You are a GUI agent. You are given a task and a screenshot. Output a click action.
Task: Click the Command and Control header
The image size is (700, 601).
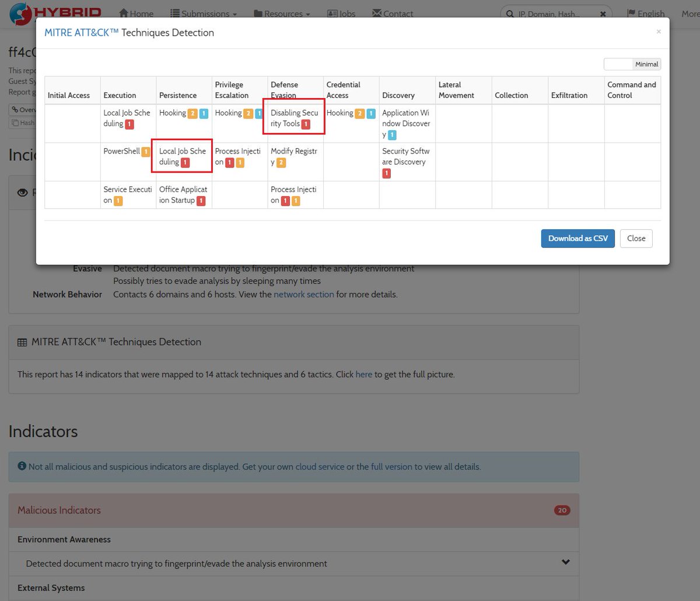coord(632,90)
